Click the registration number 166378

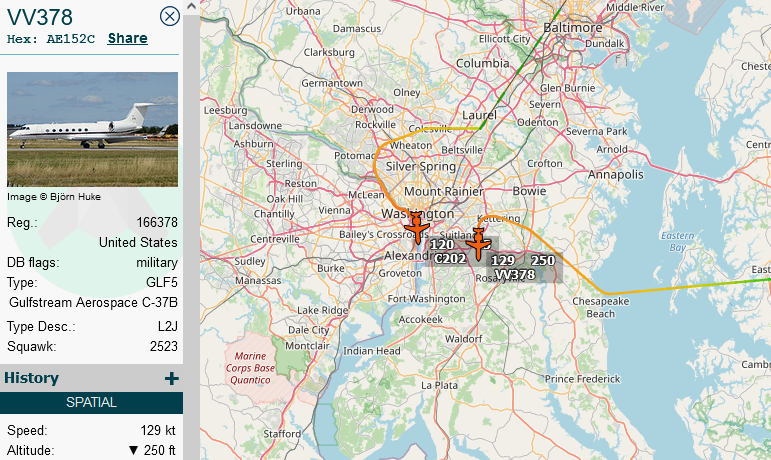pos(157,223)
